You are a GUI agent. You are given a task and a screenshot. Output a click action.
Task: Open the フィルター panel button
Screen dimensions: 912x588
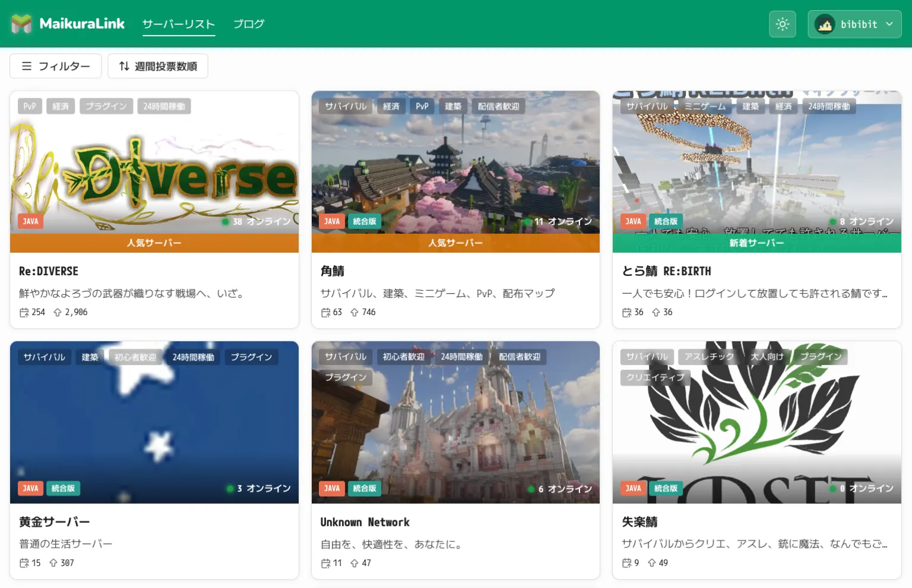56,66
